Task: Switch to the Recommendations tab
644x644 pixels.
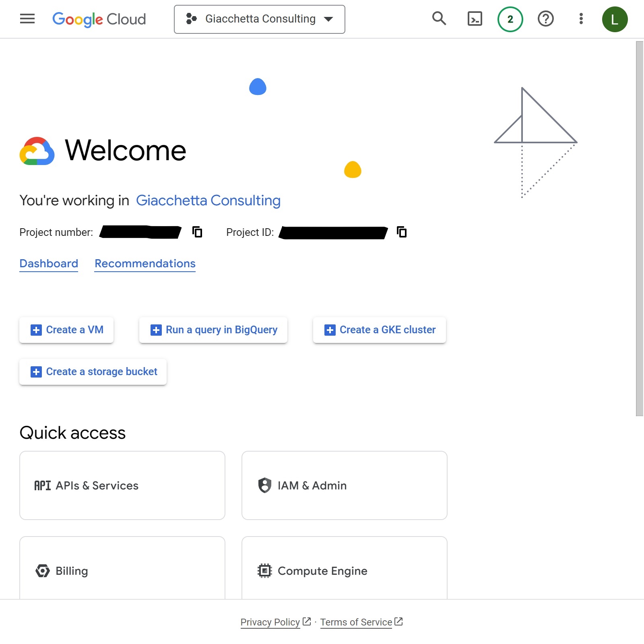Action: 145,264
